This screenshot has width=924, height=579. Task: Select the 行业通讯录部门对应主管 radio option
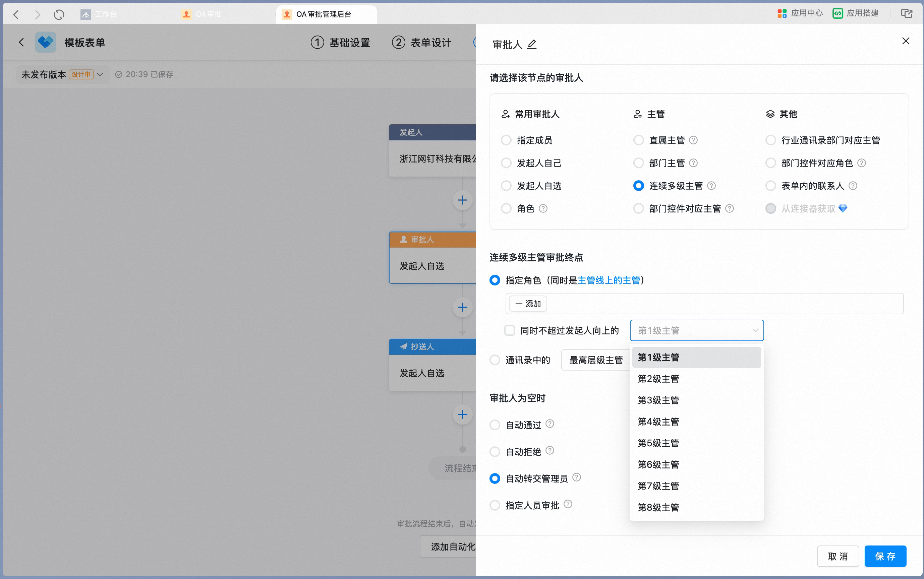tap(770, 140)
